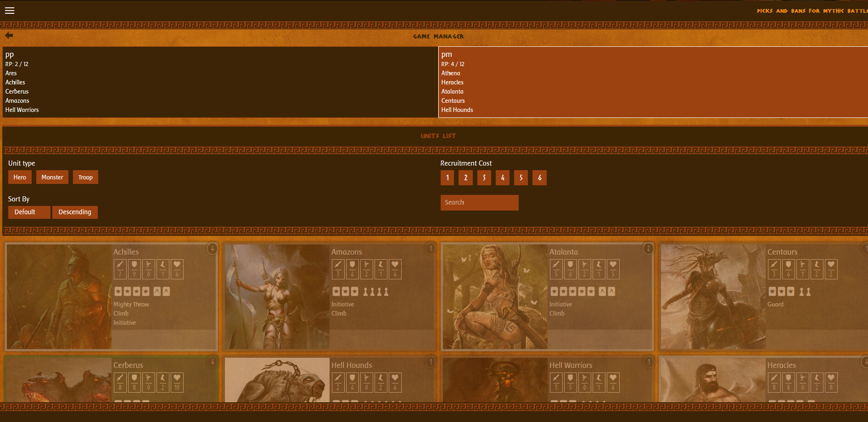Select the pp player panel
This screenshot has height=422, width=868.
point(220,82)
